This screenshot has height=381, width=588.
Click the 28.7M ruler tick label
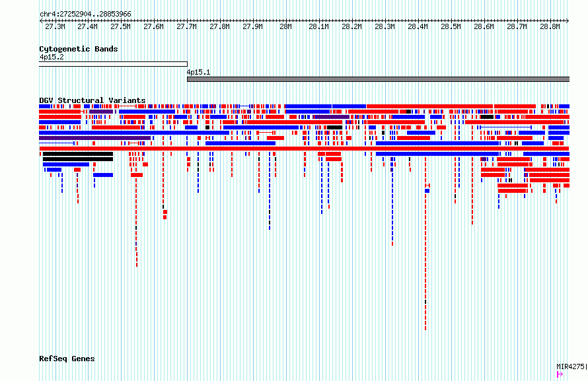[x=517, y=26]
